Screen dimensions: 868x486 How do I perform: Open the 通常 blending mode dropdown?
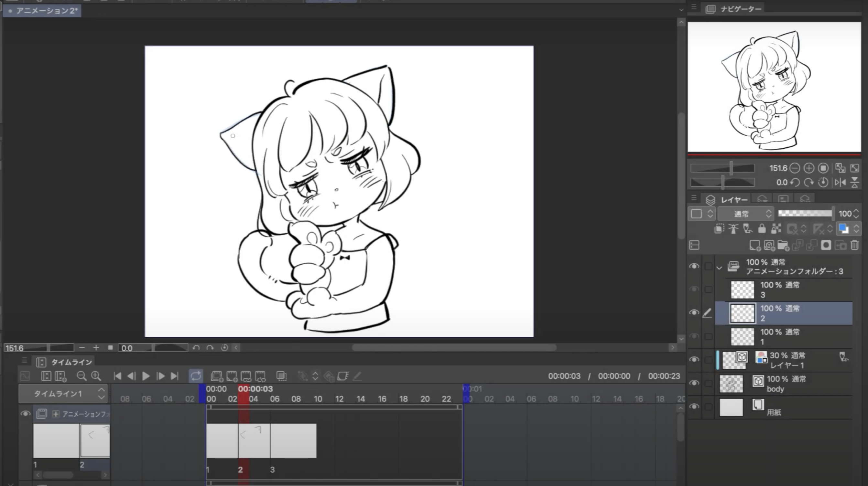click(745, 214)
